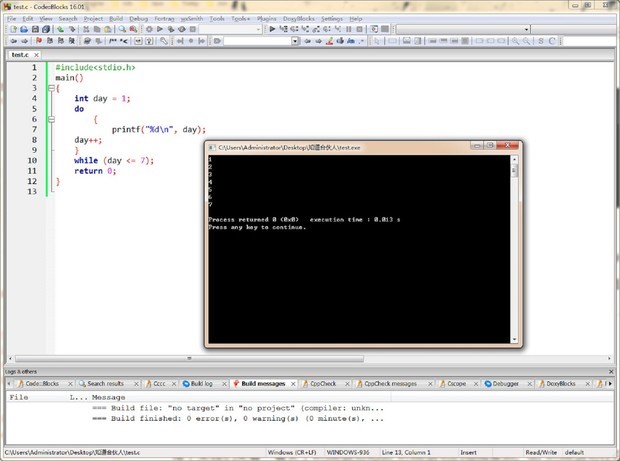Click left arrow to scroll log tabs
Viewport: 620px width, 461px height.
tap(9, 384)
